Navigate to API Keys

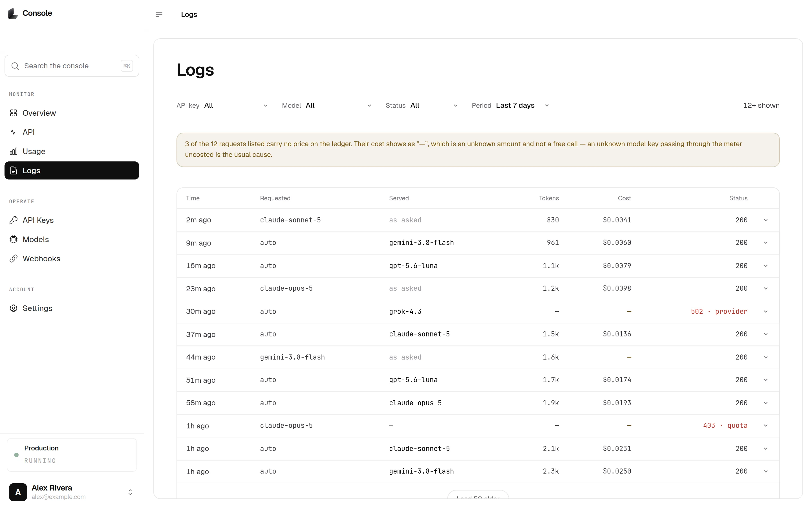pos(72,220)
